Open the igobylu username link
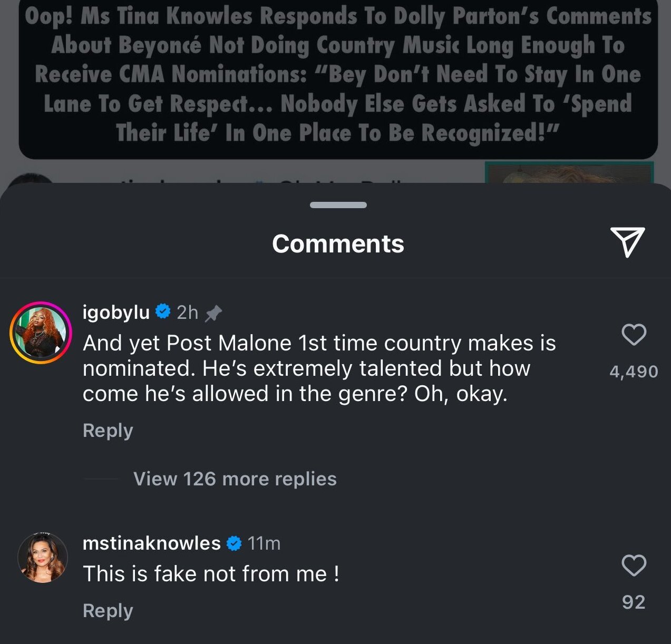 116,312
